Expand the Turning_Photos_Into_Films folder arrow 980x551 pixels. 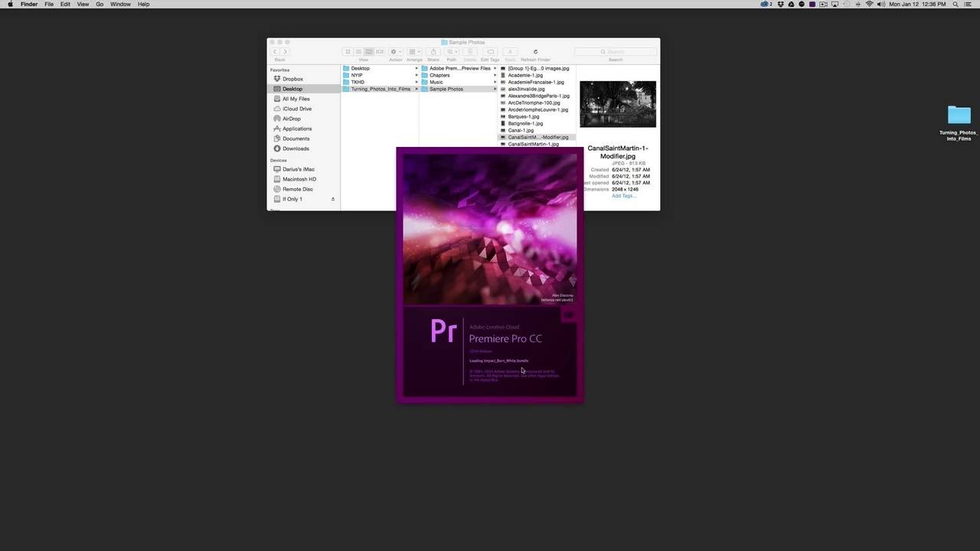(x=416, y=89)
